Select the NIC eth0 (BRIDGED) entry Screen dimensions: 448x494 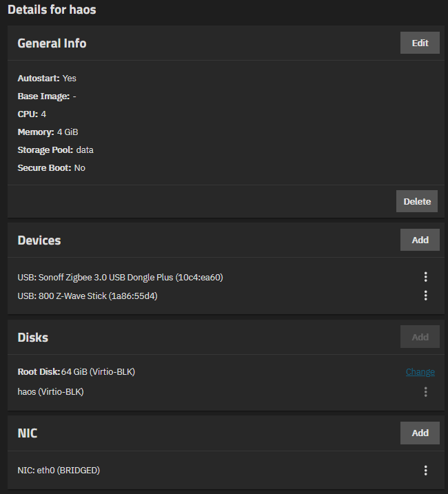[59, 471]
